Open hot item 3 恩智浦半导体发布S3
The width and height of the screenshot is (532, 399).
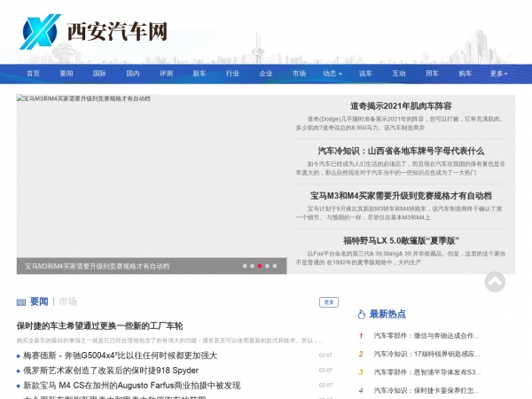pyautogui.click(x=427, y=372)
